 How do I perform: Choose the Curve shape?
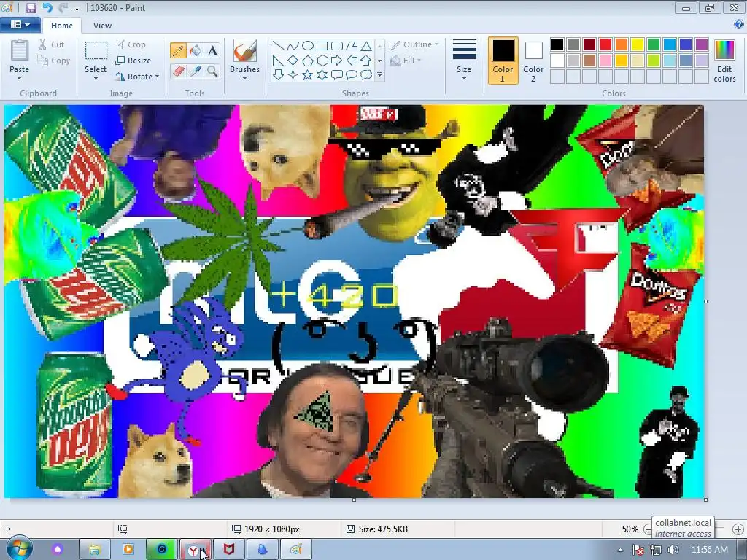click(293, 46)
